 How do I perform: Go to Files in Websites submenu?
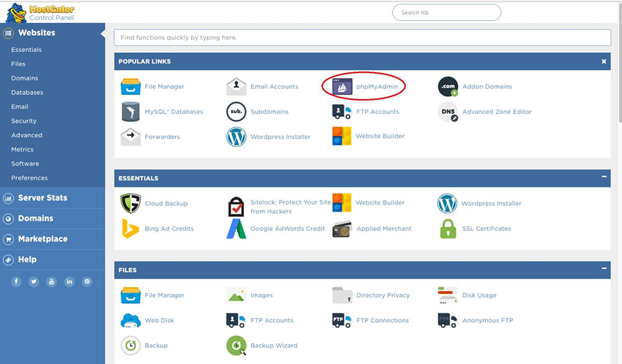pyautogui.click(x=18, y=64)
